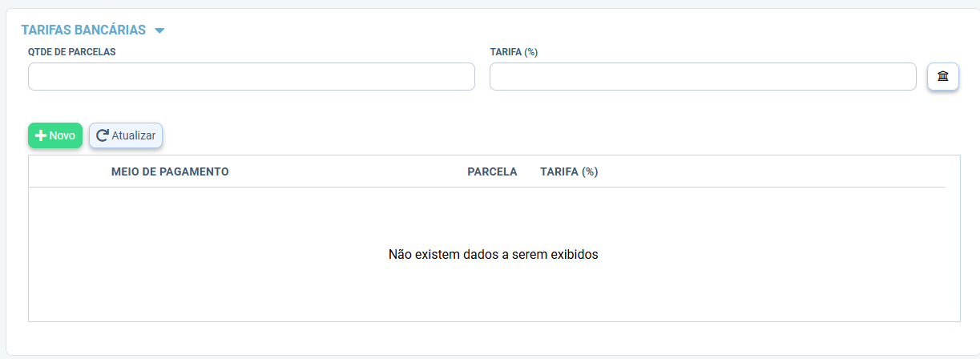Click the TARIFA (%) label above field
980x359 pixels.
click(x=514, y=51)
